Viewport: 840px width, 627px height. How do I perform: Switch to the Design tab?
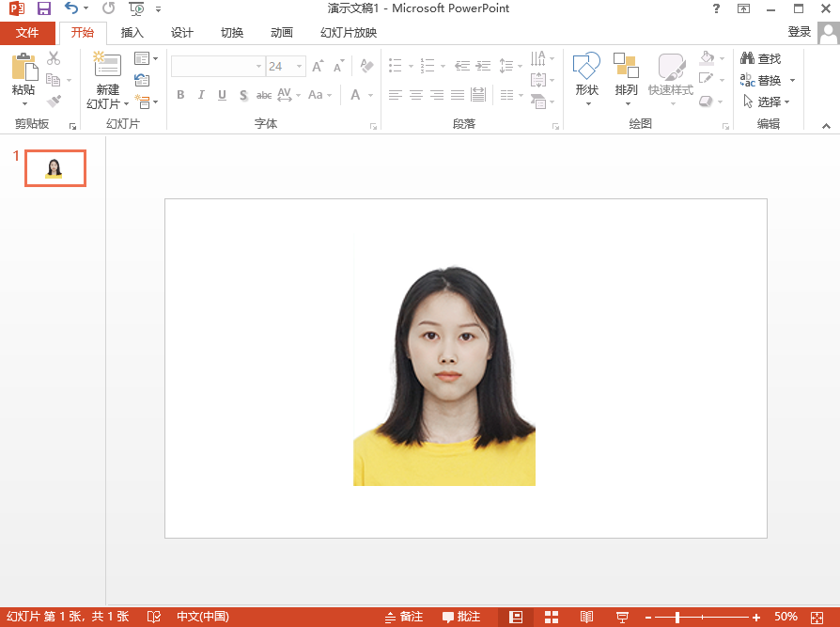[181, 33]
